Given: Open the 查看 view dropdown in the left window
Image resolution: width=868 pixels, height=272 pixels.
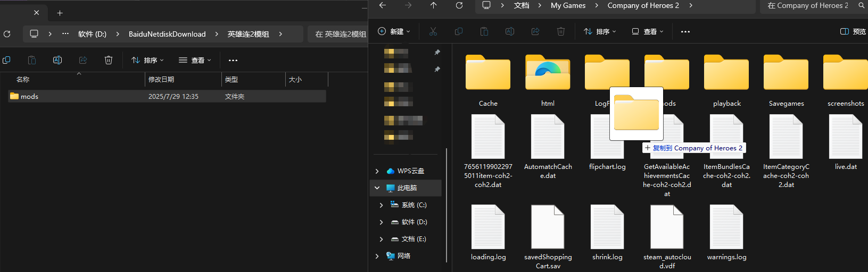Looking at the screenshot, I should [195, 60].
